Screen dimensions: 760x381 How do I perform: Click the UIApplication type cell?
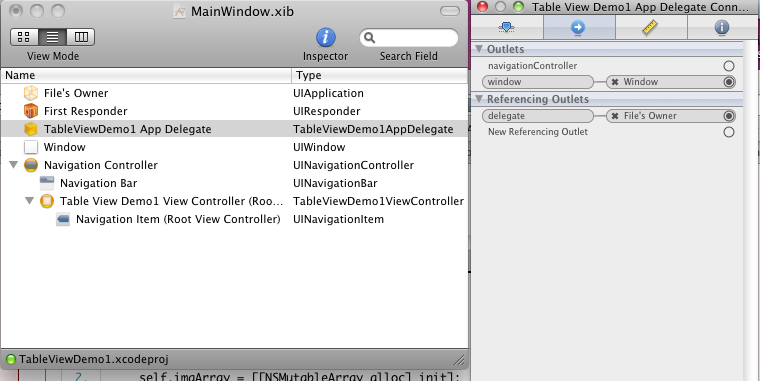point(328,93)
